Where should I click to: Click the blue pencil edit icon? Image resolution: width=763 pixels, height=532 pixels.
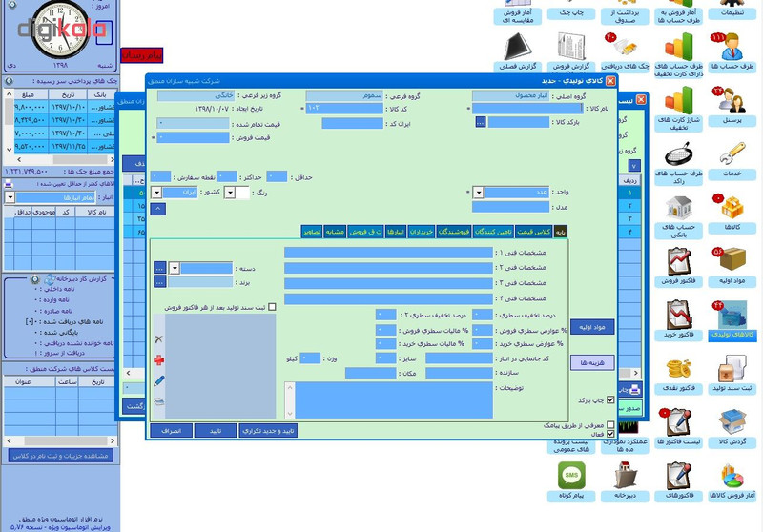158,380
